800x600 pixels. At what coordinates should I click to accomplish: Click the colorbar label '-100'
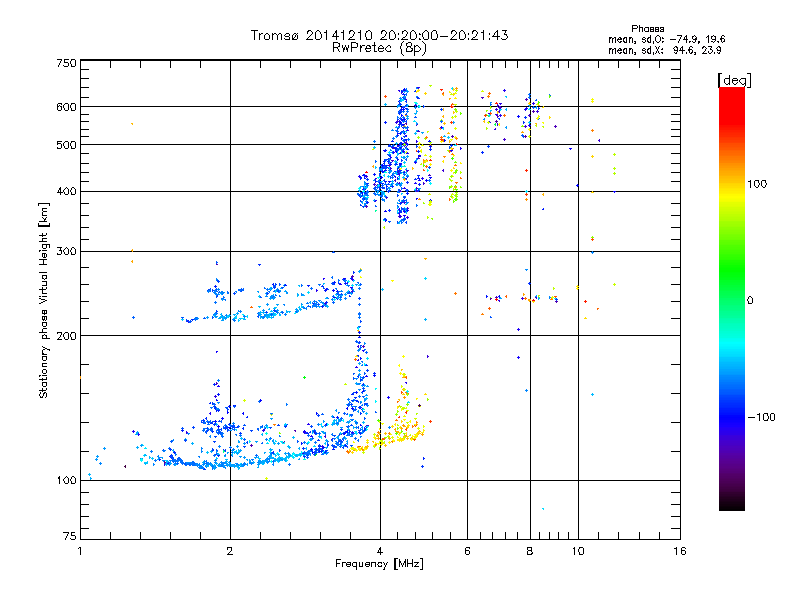point(761,417)
